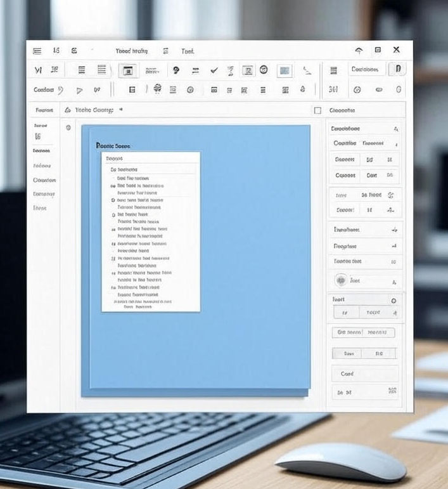This screenshot has width=448, height=489.
Task: Click the VI icon at toolbar start
Action: click(x=38, y=70)
